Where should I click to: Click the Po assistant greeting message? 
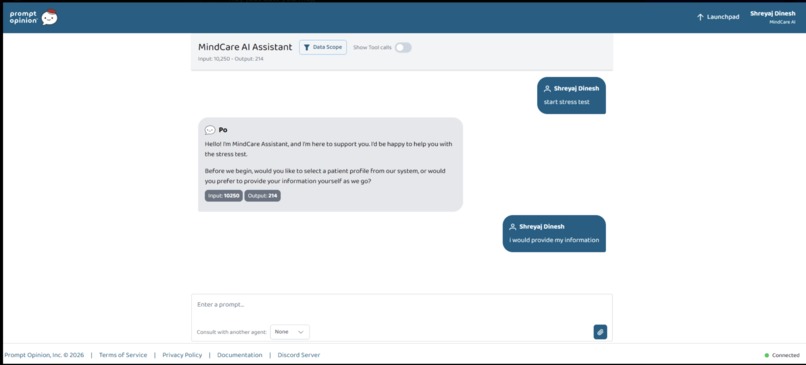331,165
